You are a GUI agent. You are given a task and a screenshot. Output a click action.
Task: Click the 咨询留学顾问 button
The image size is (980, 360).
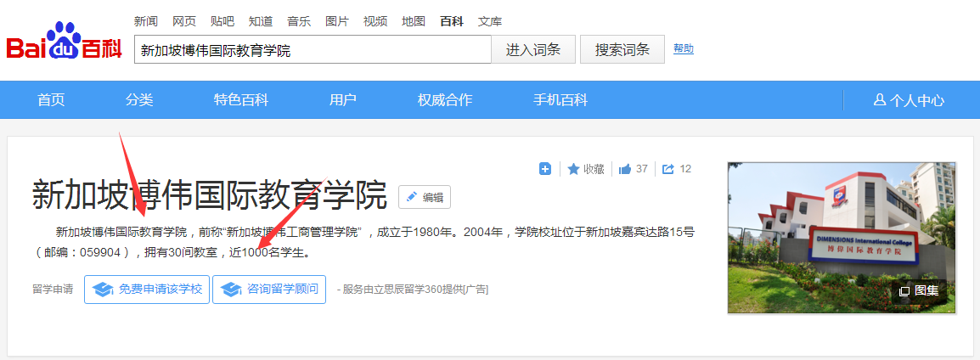click(x=268, y=290)
